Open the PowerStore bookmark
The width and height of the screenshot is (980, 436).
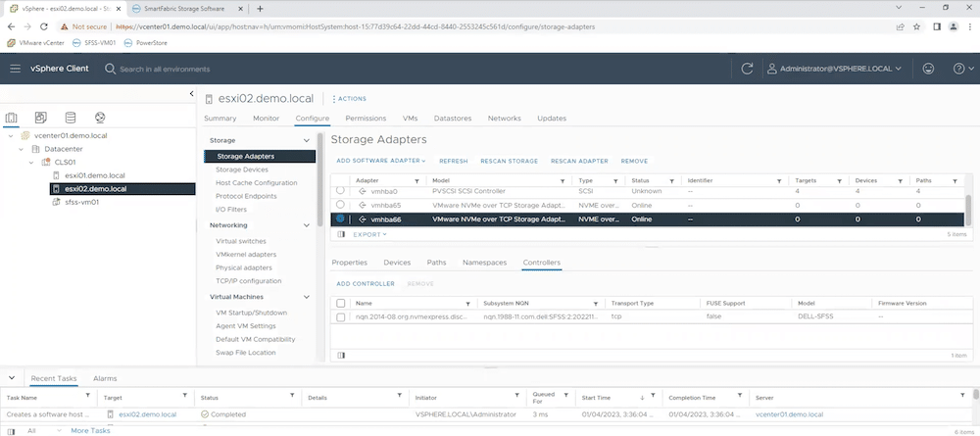[146, 43]
